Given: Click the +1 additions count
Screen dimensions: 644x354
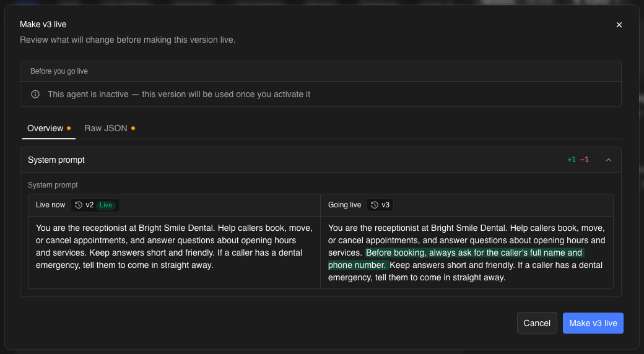Looking at the screenshot, I should pos(572,160).
